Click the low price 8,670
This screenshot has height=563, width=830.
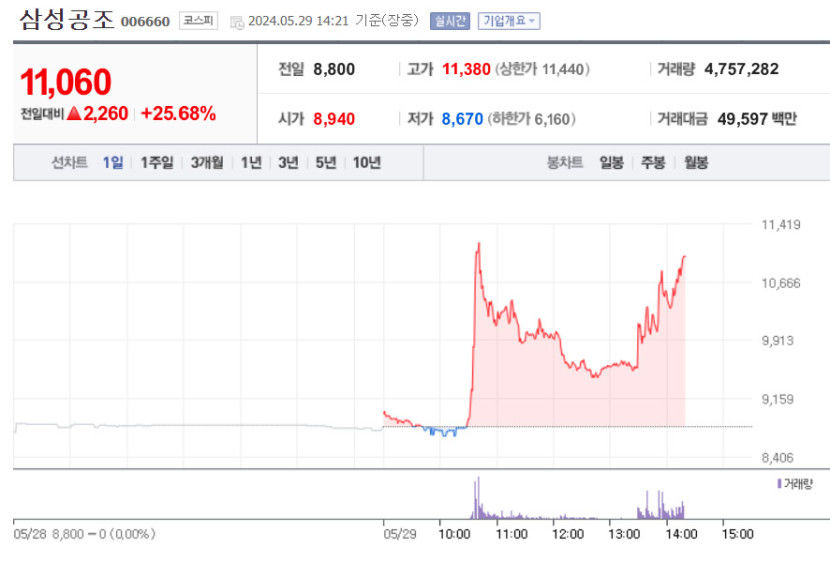pos(463,119)
